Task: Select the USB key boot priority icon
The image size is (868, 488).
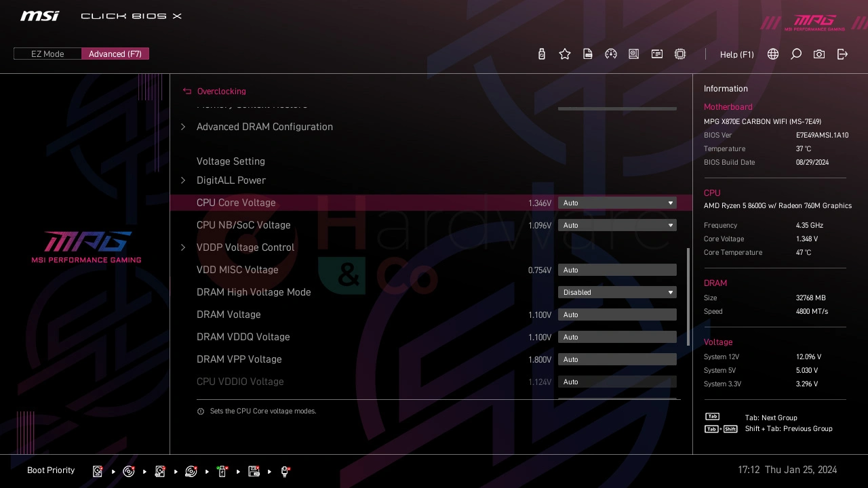Action: [x=222, y=471]
